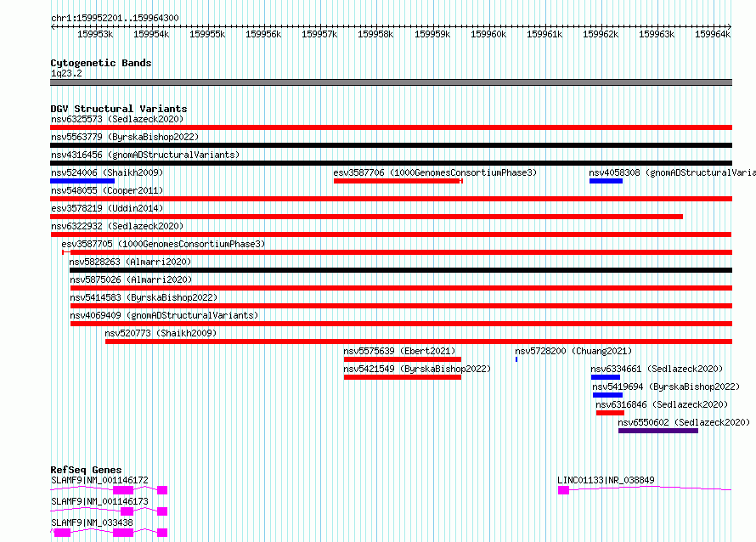Open SLAMF9|NM_001146173 transcript label

pyautogui.click(x=99, y=501)
